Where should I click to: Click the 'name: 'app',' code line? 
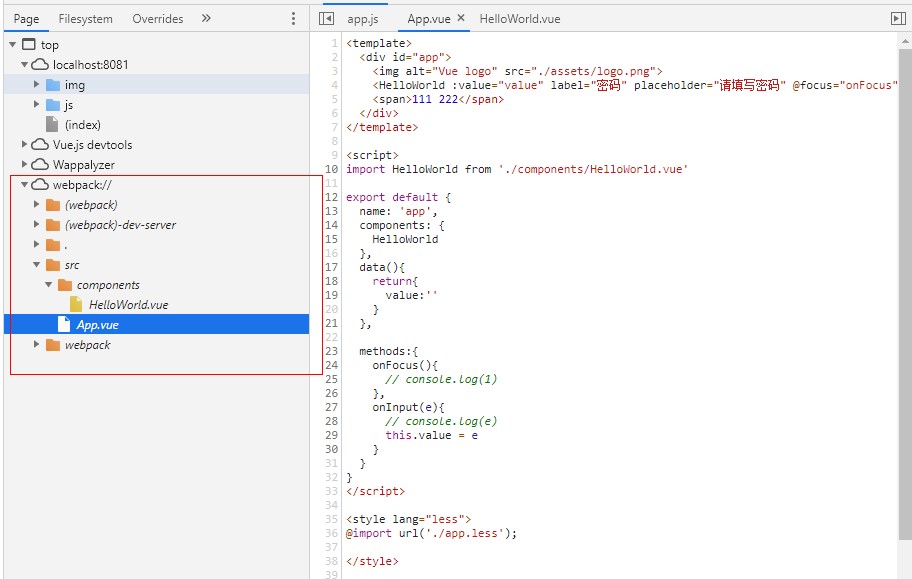pyautogui.click(x=398, y=211)
